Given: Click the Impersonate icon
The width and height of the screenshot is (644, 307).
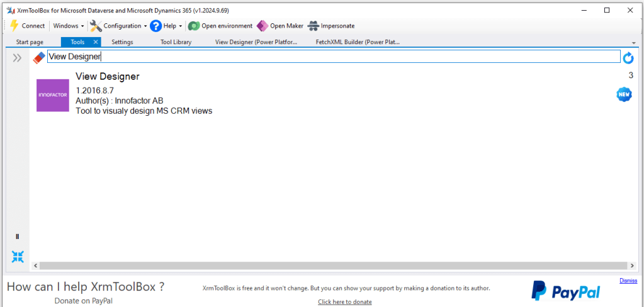Looking at the screenshot, I should click(313, 26).
